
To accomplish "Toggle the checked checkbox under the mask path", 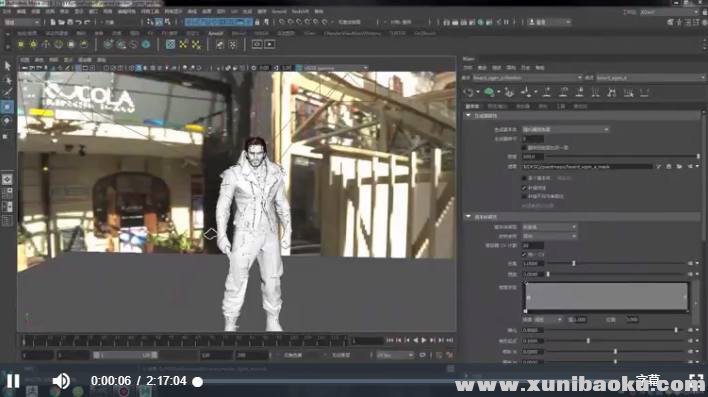I will (x=524, y=187).
